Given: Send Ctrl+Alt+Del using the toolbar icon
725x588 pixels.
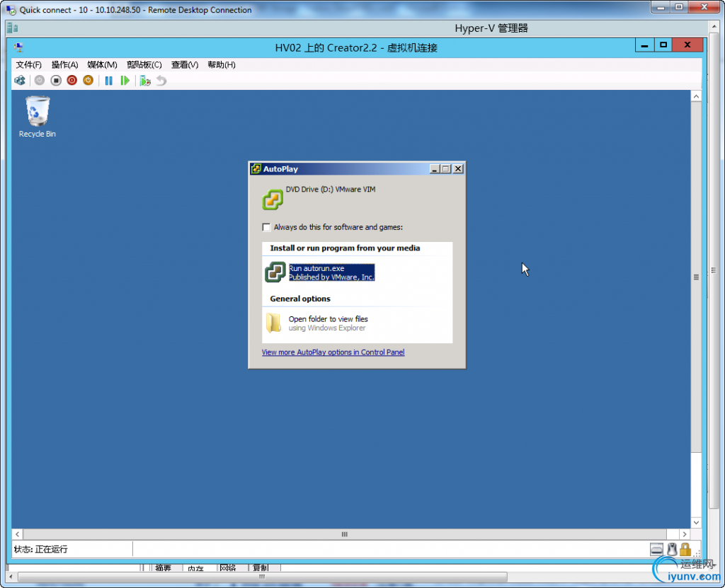Looking at the screenshot, I should [x=20, y=81].
